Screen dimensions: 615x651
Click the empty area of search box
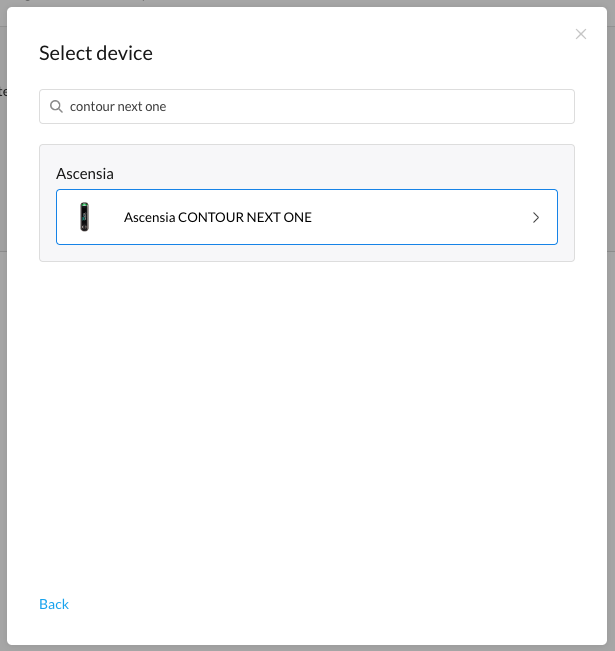(370, 106)
